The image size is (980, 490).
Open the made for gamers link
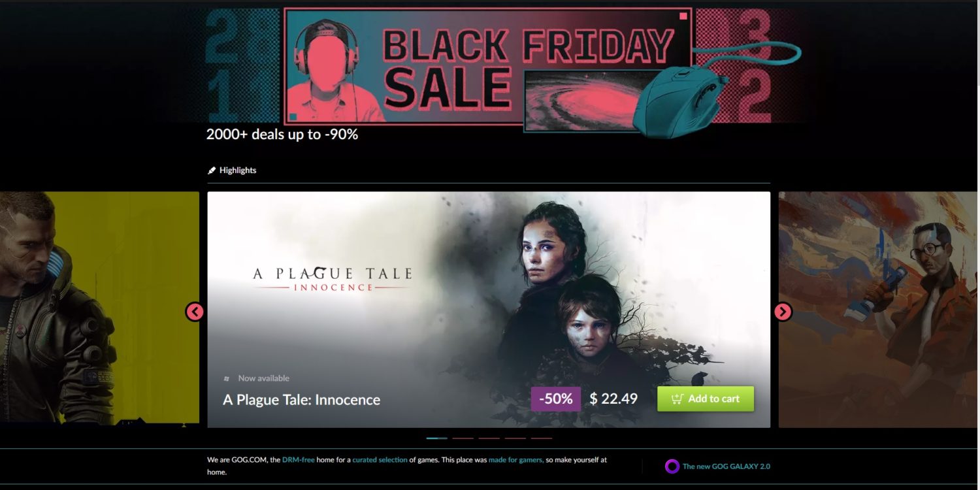517,460
